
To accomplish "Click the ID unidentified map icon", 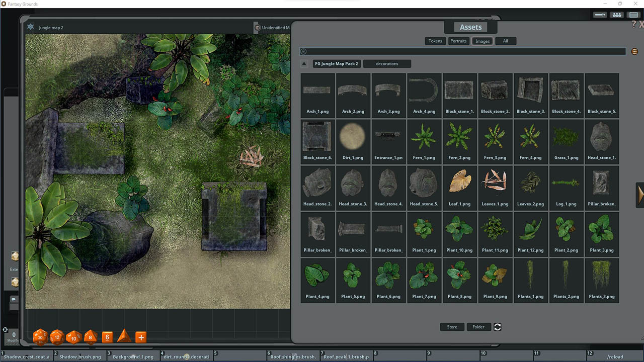I will [x=257, y=28].
